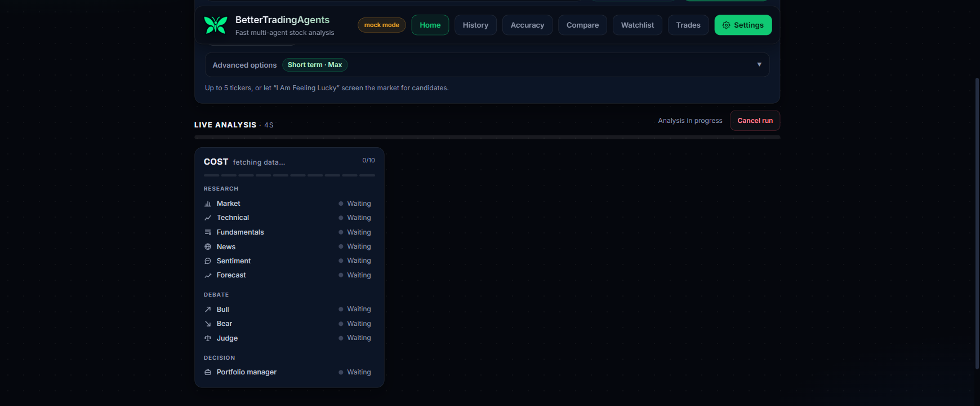The width and height of the screenshot is (980, 406).
Task: Click the fetching data status text
Action: pos(259,162)
